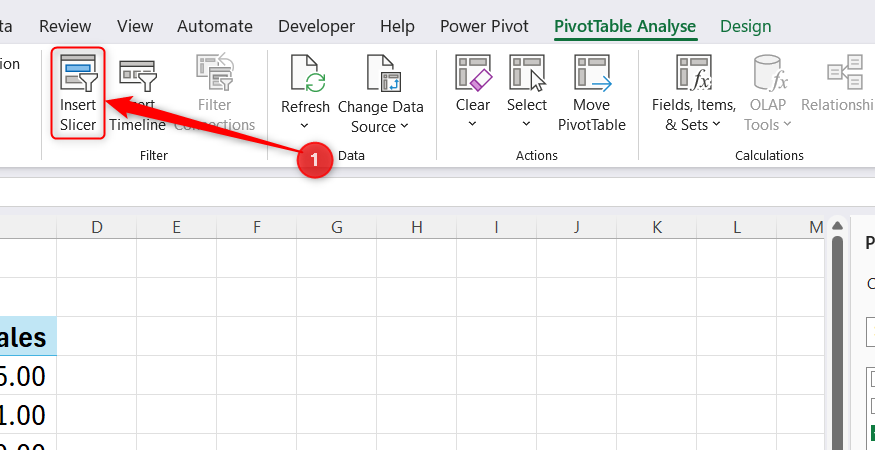Click the Move PivotTable icon

coord(593,73)
